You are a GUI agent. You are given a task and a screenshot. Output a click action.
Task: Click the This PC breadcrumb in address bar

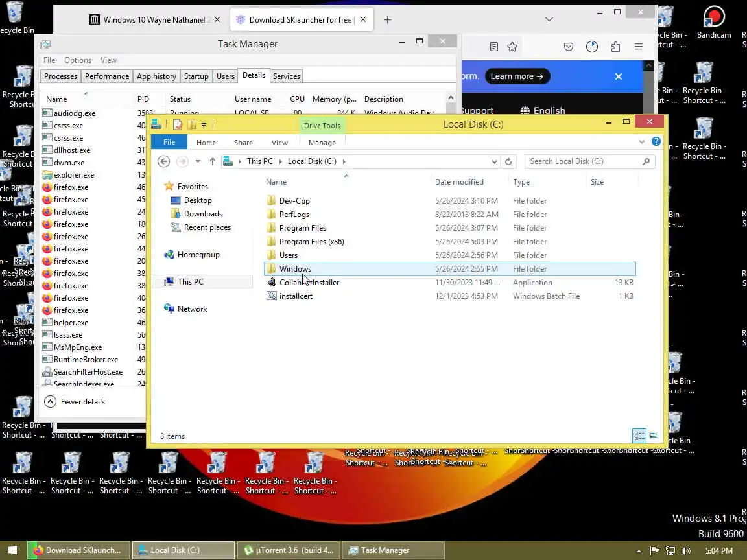pyautogui.click(x=259, y=161)
